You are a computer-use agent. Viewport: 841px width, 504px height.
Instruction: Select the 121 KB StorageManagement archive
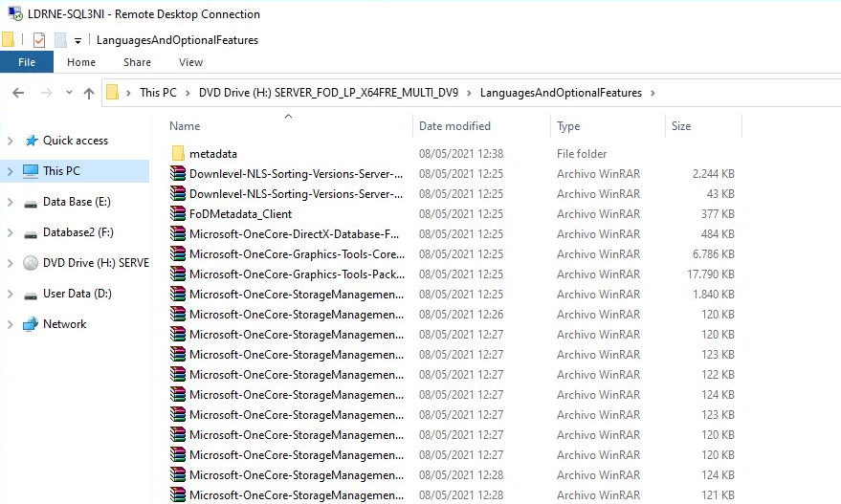(x=296, y=495)
